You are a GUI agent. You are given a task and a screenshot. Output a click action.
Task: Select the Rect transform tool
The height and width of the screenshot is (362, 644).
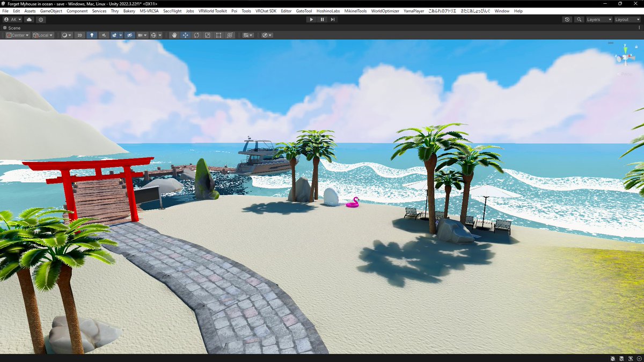(219, 35)
